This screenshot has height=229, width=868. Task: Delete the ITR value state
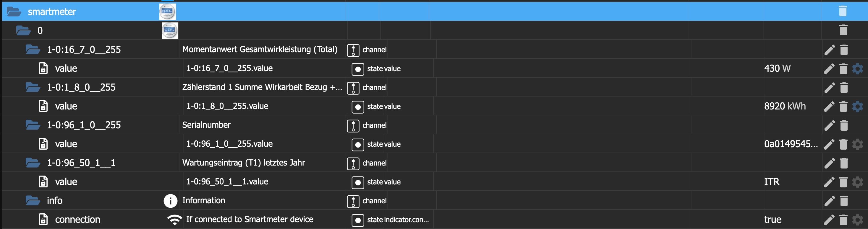tap(843, 182)
